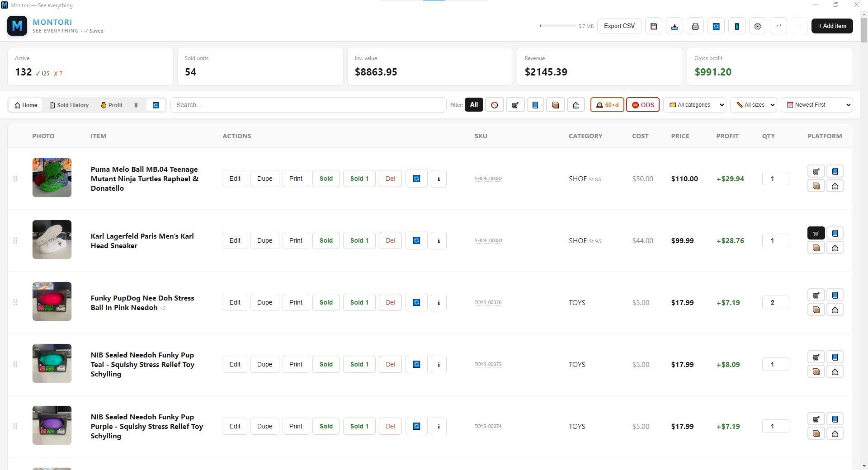Toggle house platform on Needoh Purple row
Image resolution: width=868 pixels, height=470 pixels.
point(835,433)
